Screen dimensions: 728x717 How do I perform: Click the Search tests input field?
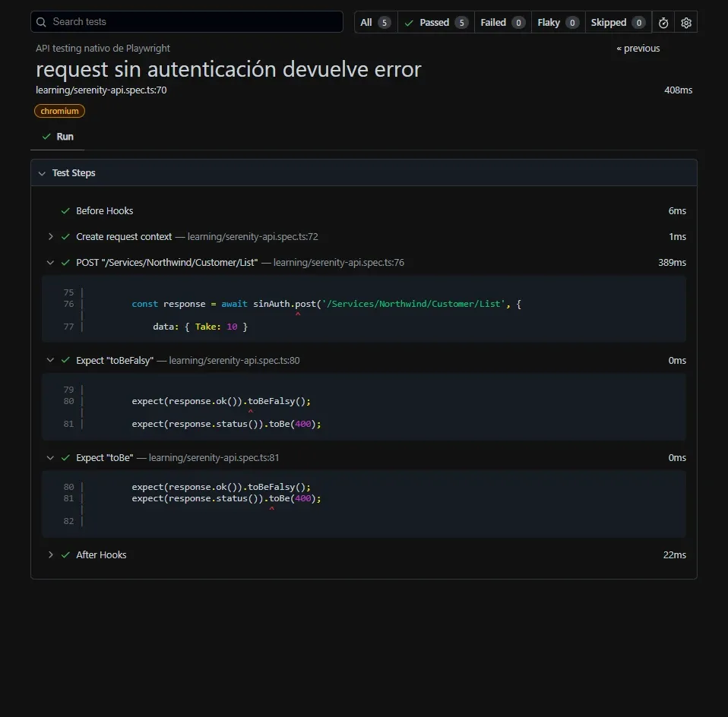pyautogui.click(x=187, y=22)
